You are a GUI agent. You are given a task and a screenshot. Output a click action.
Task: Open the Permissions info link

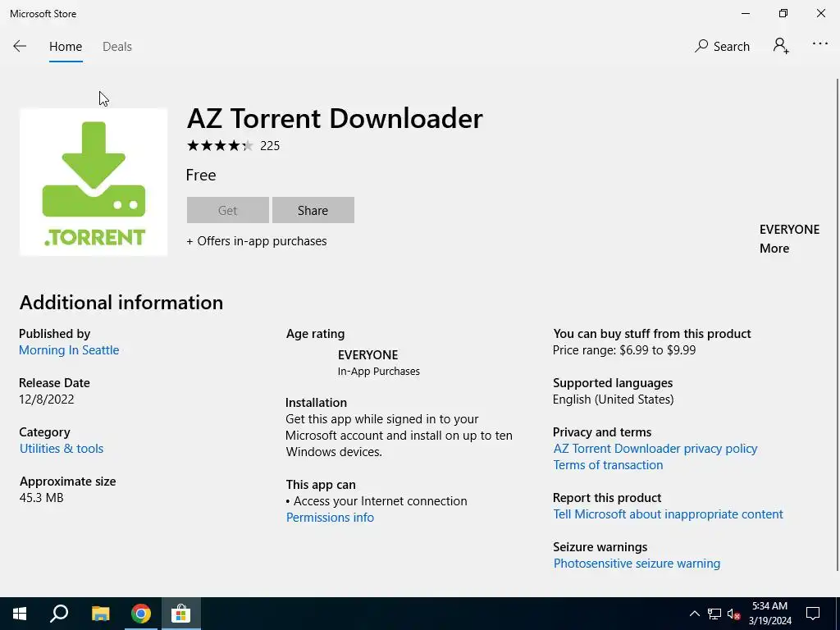(x=330, y=518)
